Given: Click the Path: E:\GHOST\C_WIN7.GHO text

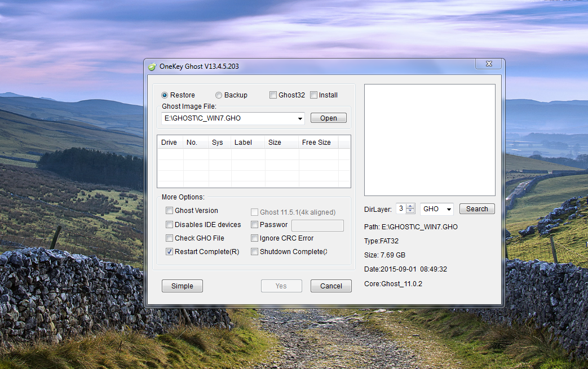Looking at the screenshot, I should (x=410, y=227).
